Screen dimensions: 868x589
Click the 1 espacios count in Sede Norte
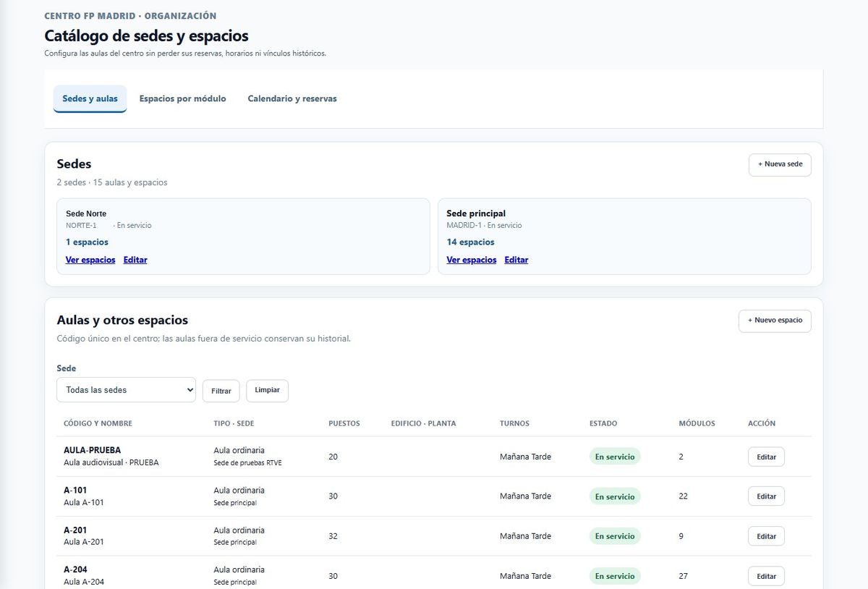coord(87,242)
